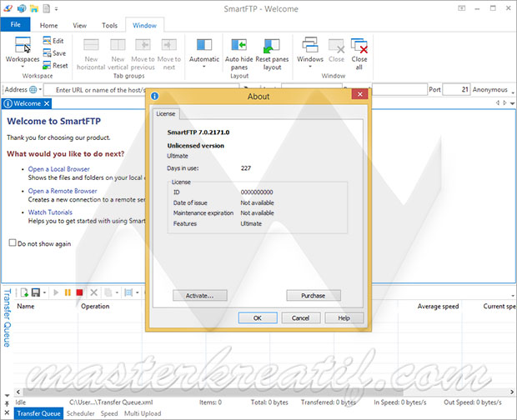This screenshot has height=420, width=517.
Task: Click the Name column header
Action: coord(26,306)
